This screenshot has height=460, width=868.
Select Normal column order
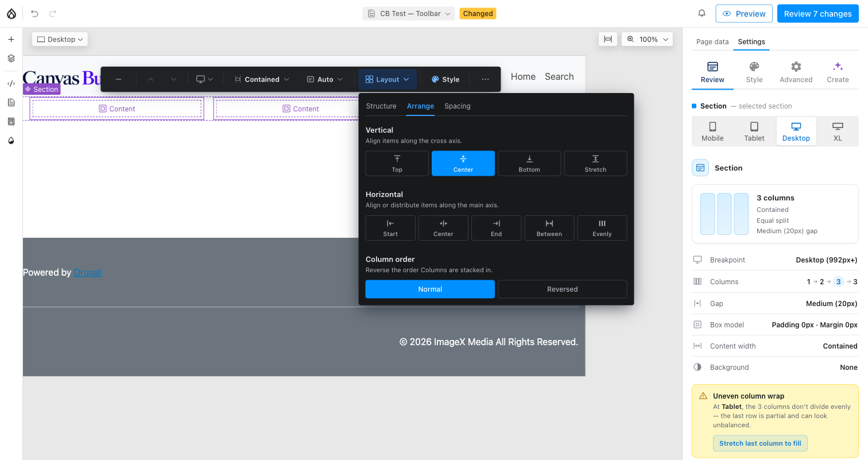click(x=430, y=289)
